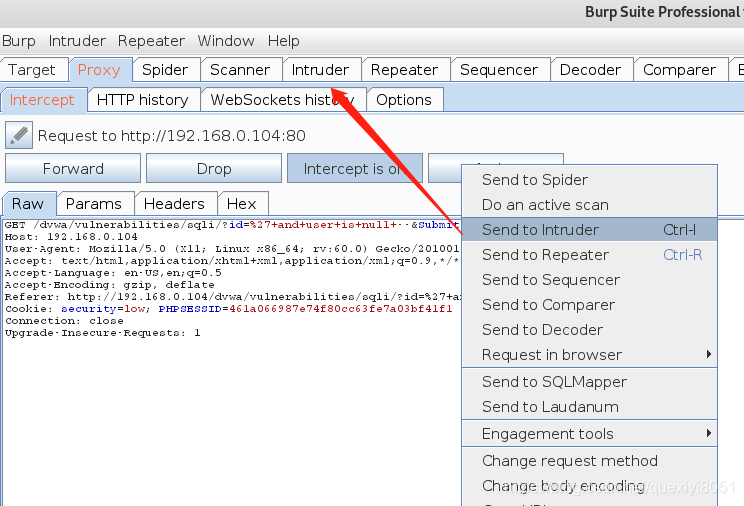Switch to the Params view tab
Viewport: 744px width, 506px height.
tap(95, 204)
